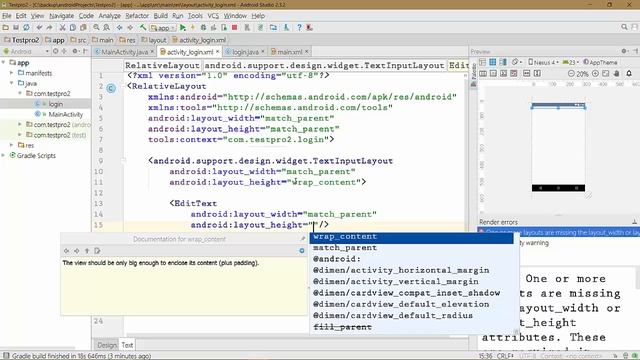Run app with the green play icon

click(183, 28)
